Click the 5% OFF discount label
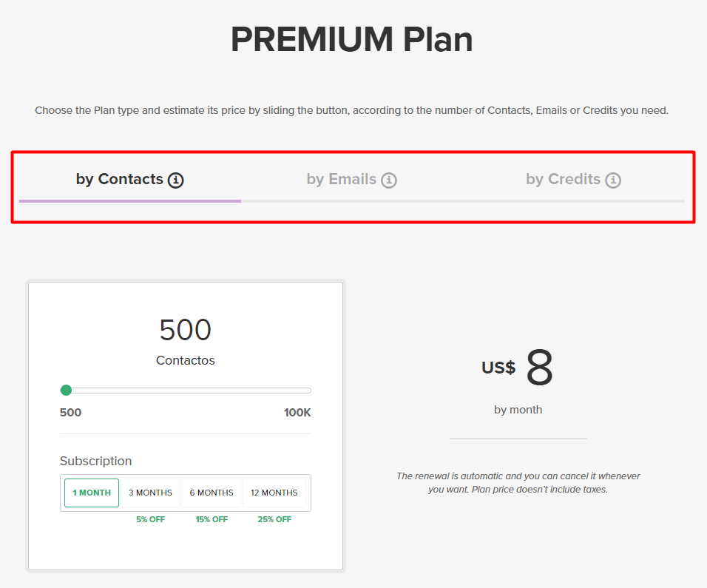This screenshot has width=707, height=588. [150, 518]
